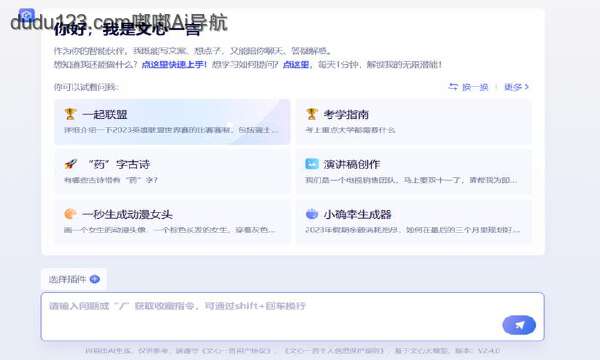The height and width of the screenshot is (360, 600).
Task: Click the logo icon at top left
Action: tap(27, 16)
